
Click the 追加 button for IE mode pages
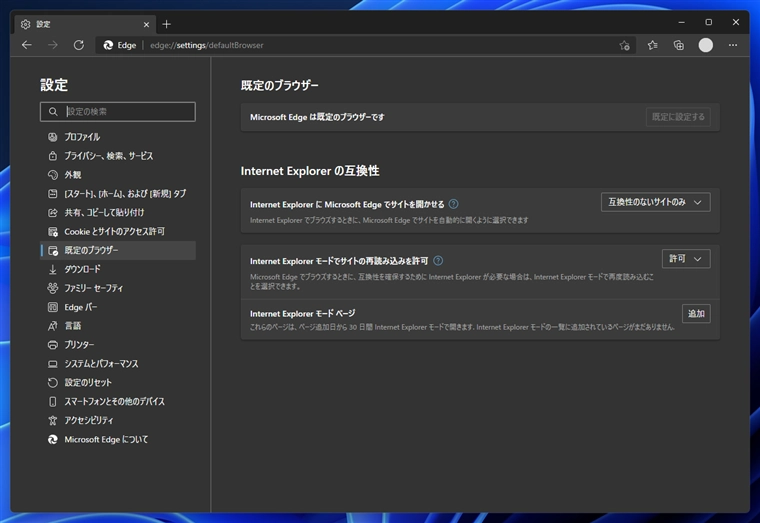click(x=695, y=314)
